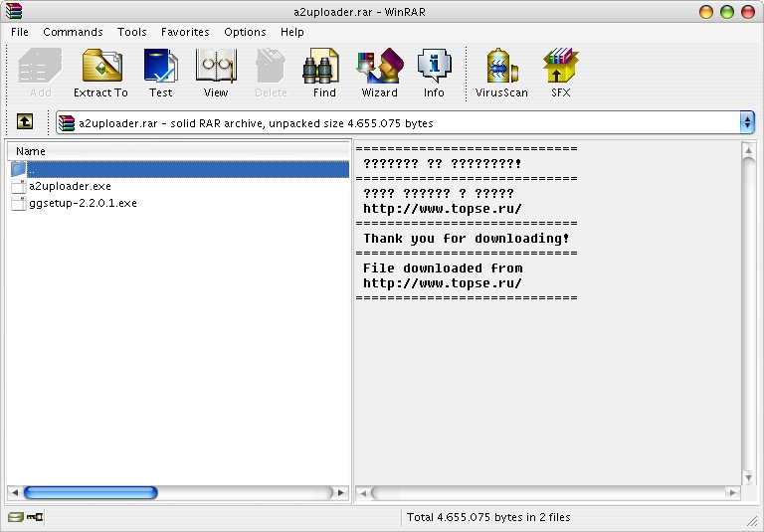Click comment pane scroll down arrow

(748, 477)
